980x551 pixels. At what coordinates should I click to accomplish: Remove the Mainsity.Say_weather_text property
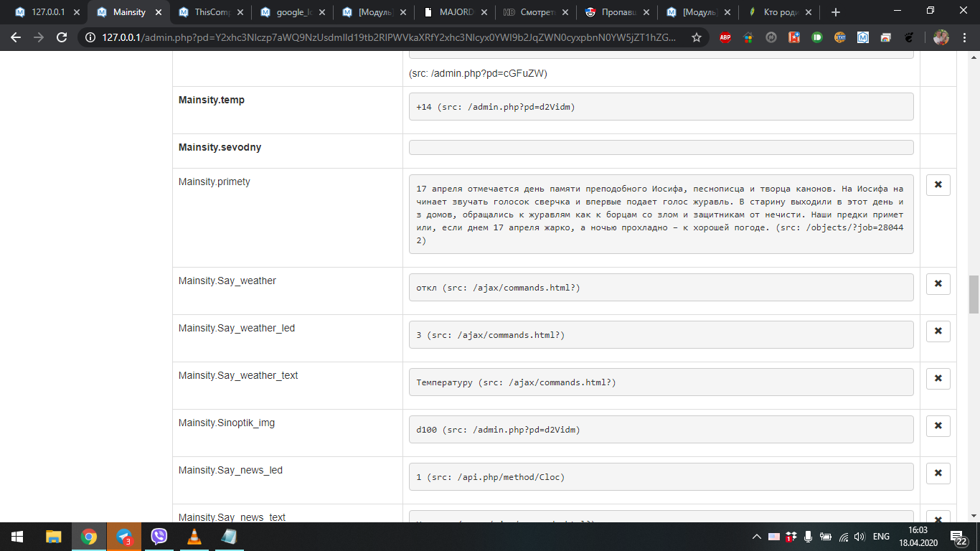coord(938,379)
